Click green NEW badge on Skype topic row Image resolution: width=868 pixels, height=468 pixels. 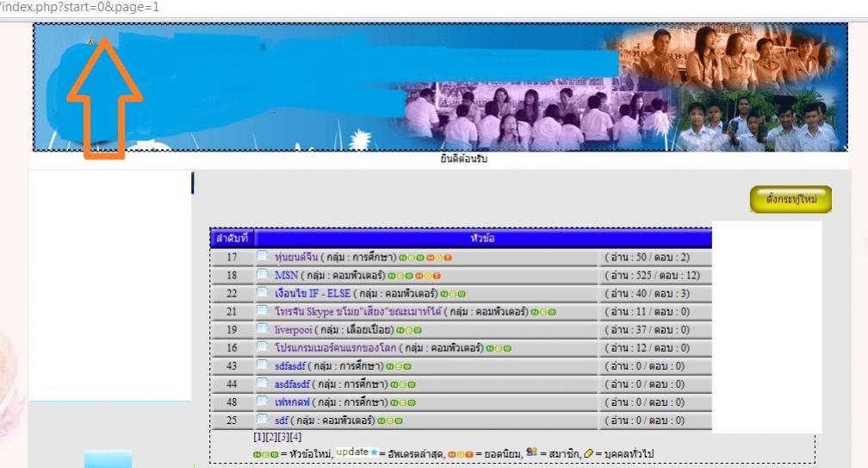[543, 312]
